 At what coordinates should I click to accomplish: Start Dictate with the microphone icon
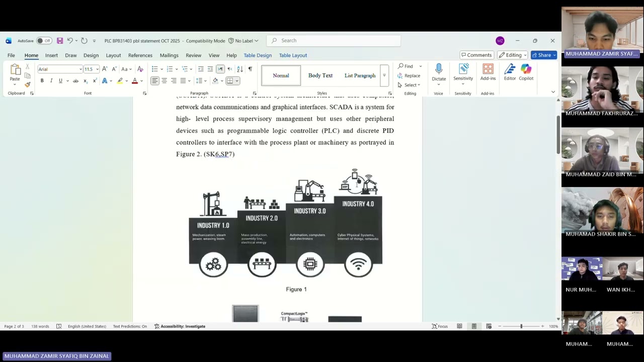click(x=439, y=69)
